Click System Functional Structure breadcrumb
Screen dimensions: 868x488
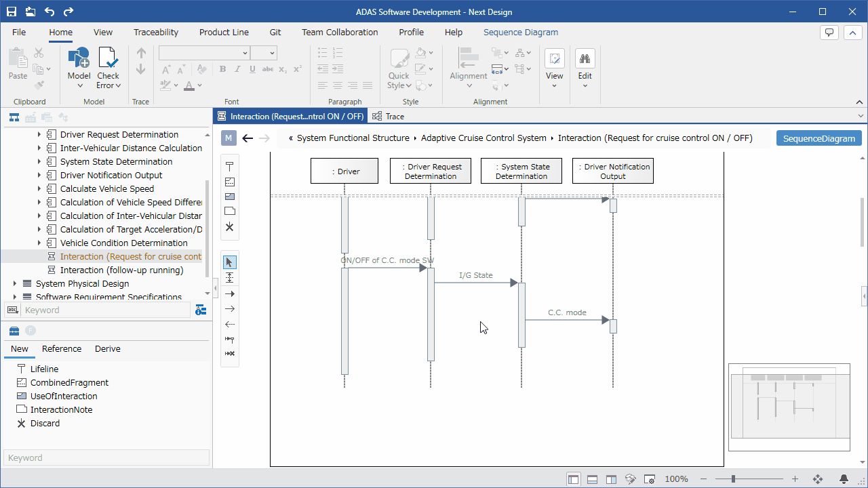click(353, 138)
